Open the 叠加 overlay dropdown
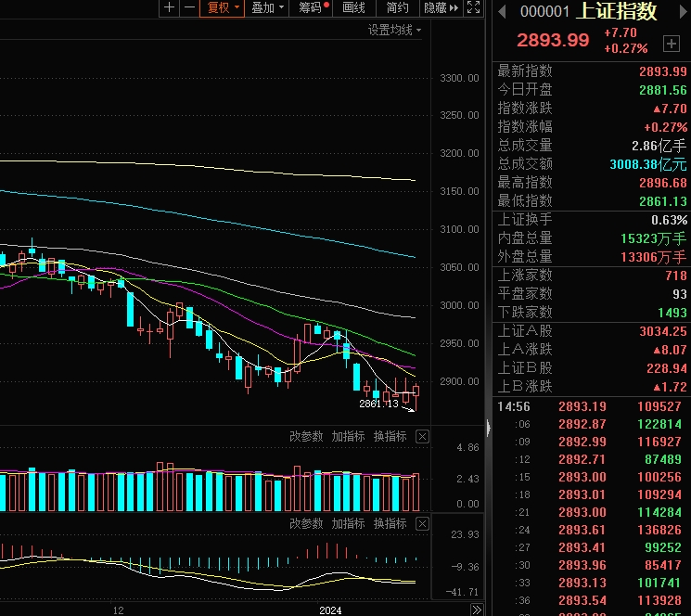Image resolution: width=691 pixels, height=616 pixels. coord(266,7)
